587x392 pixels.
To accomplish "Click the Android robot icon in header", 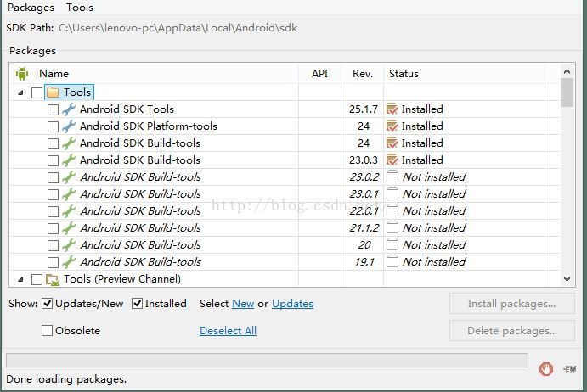I will point(22,74).
